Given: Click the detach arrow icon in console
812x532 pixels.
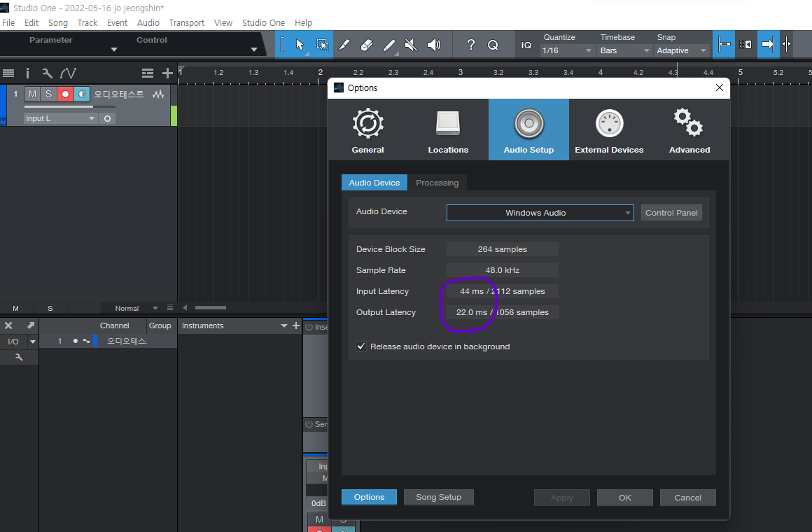Looking at the screenshot, I should click(x=31, y=325).
